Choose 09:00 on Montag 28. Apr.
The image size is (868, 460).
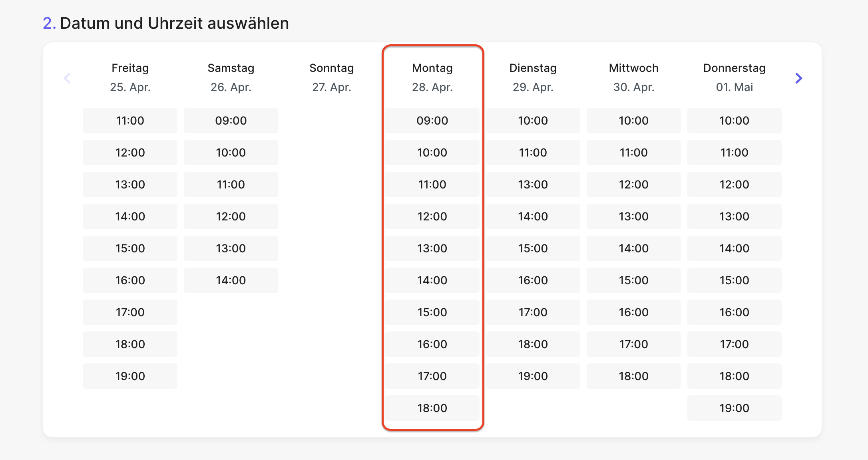[x=432, y=121]
